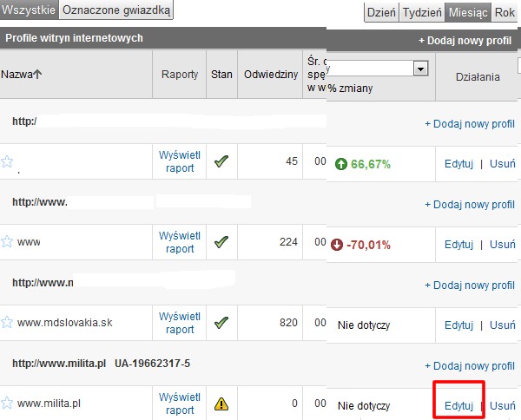Click Nie dotyczy in www.milita.pl row
The image size is (521, 420).
pos(364,406)
